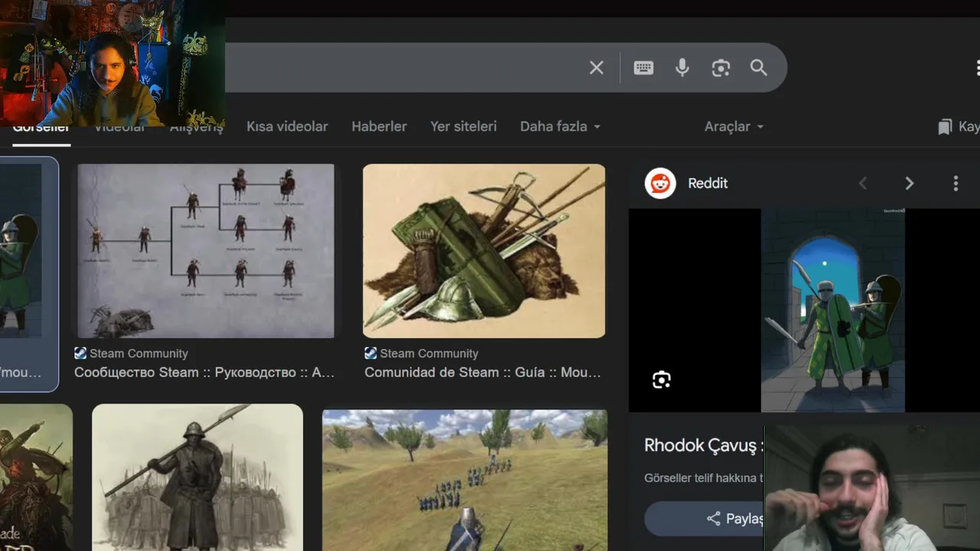Click the Reddit source name in preview
Viewport: 980px width, 551px height.
tap(707, 184)
